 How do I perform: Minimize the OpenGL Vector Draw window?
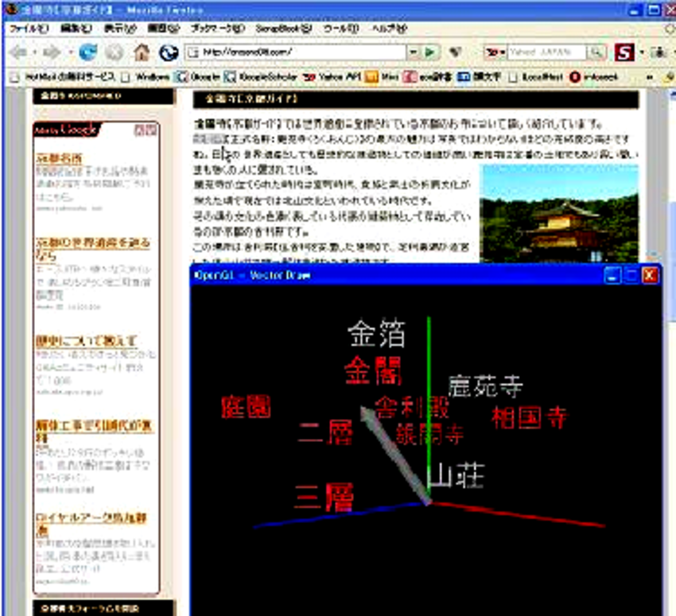(x=612, y=276)
